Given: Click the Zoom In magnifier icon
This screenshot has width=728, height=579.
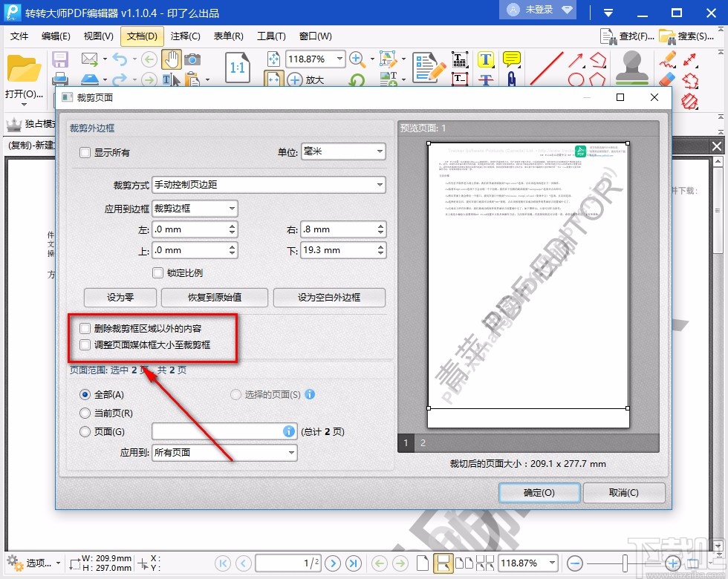Looking at the screenshot, I should 357,59.
